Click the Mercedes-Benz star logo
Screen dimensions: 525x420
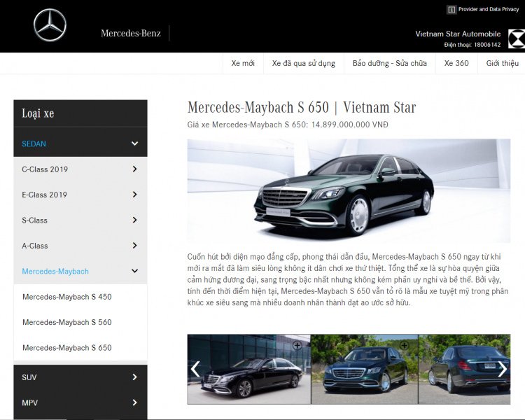(x=50, y=24)
